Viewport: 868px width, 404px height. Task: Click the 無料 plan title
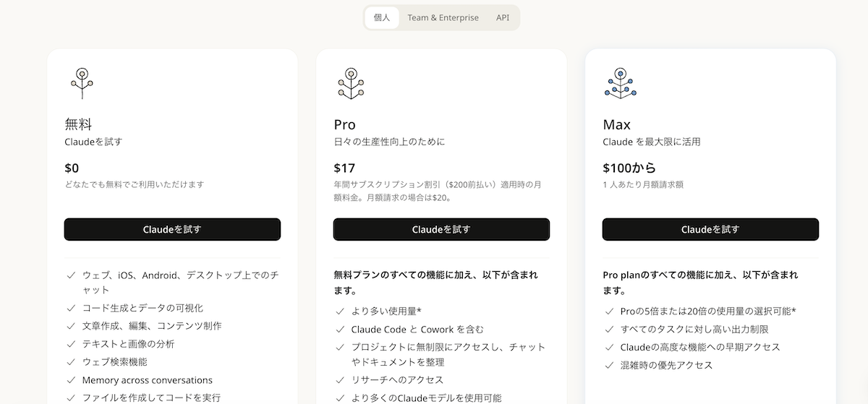click(x=78, y=124)
